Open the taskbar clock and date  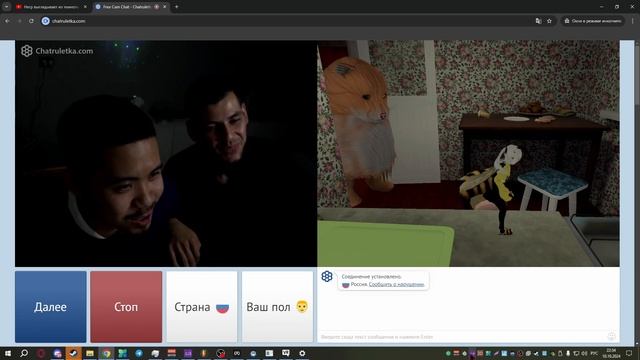pos(611,353)
